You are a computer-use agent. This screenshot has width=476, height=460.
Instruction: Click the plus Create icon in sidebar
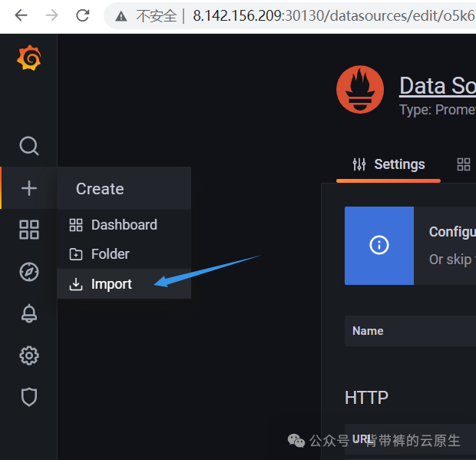pos(29,188)
